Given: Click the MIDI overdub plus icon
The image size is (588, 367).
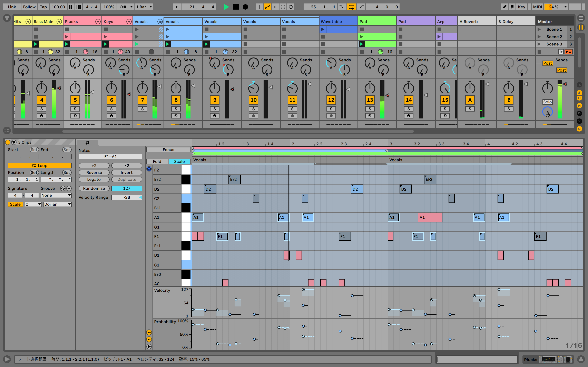Looking at the screenshot, I should click(259, 7).
